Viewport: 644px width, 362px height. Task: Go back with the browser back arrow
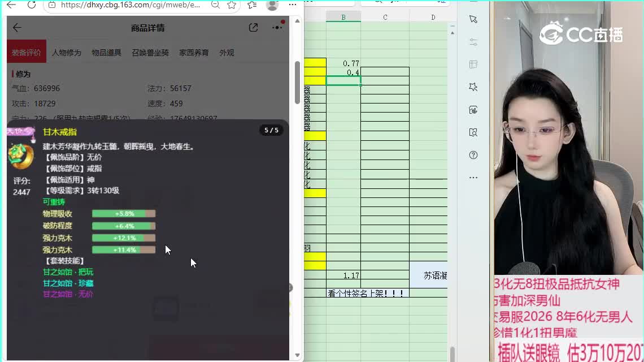click(11, 5)
